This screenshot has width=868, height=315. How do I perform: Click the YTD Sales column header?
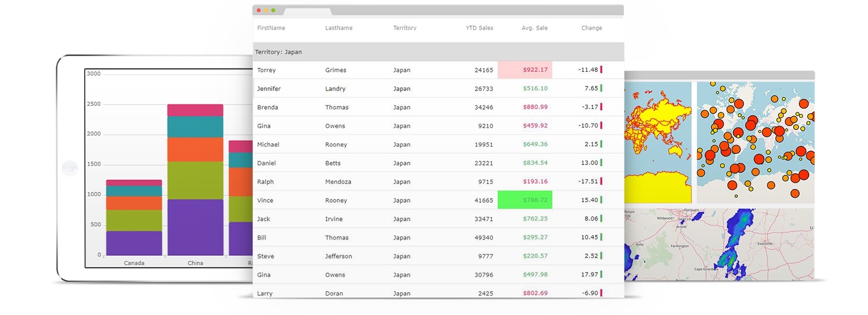pyautogui.click(x=479, y=28)
